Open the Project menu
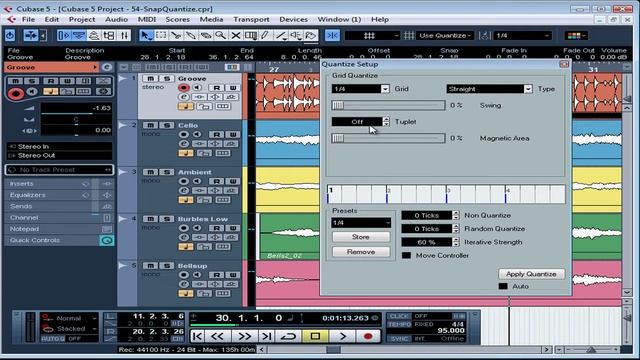640x360 pixels. (x=82, y=20)
